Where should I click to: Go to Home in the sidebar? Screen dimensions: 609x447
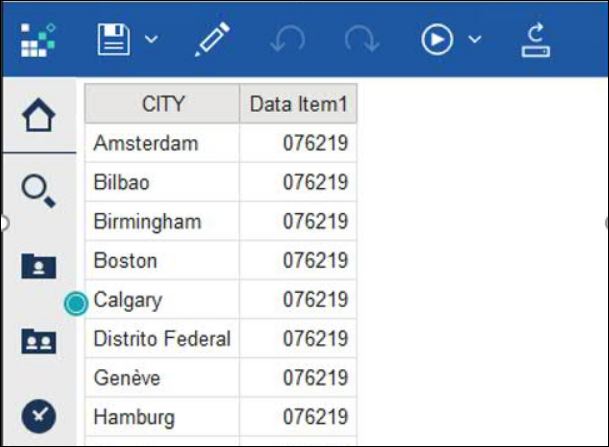point(39,115)
